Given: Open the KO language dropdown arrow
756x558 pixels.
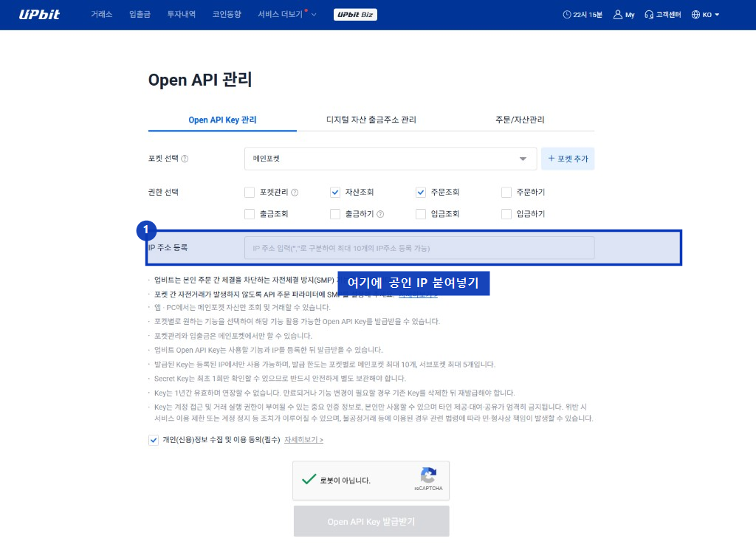Looking at the screenshot, I should (717, 15).
